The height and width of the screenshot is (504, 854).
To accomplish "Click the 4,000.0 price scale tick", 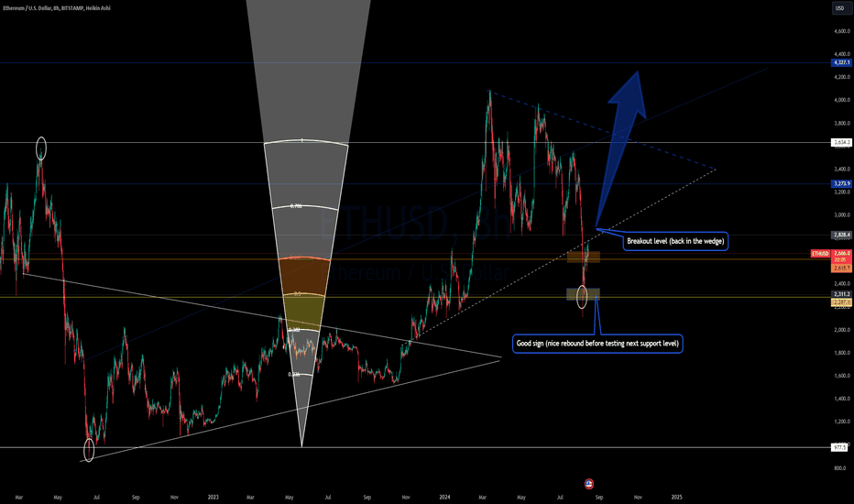I will 841,100.
